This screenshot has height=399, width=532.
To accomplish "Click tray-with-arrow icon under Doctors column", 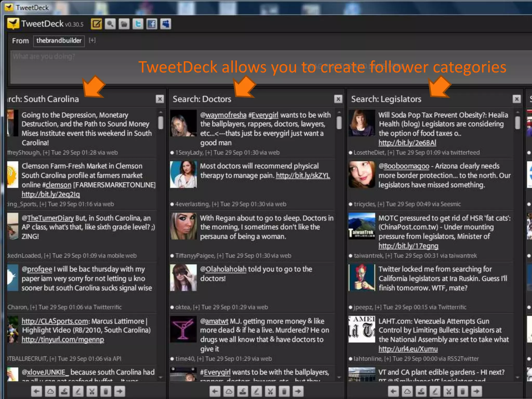I will pos(243,391).
